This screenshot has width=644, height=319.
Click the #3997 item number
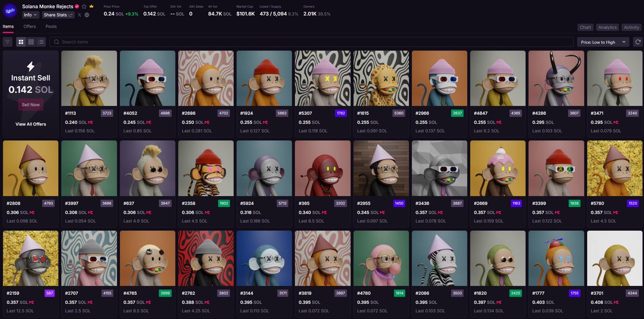click(x=71, y=203)
